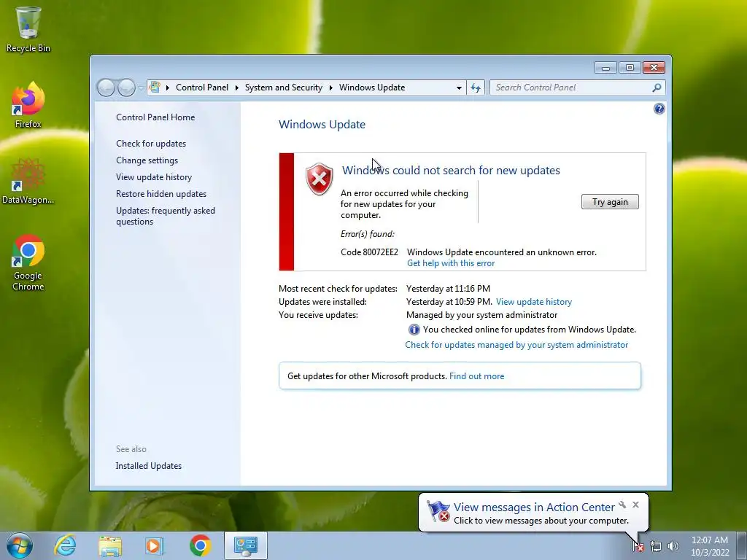This screenshot has height=560, width=747.
Task: Click into the Search Control Panel field
Action: click(572, 87)
